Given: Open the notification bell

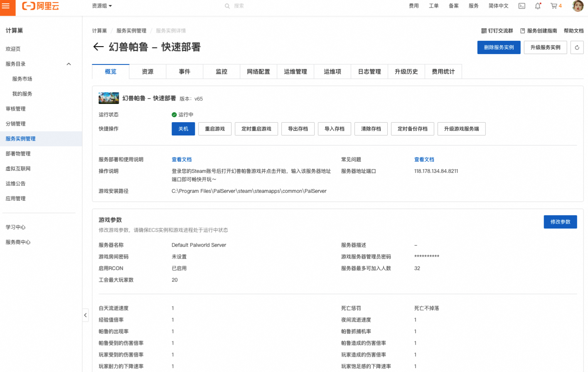Looking at the screenshot, I should [538, 6].
